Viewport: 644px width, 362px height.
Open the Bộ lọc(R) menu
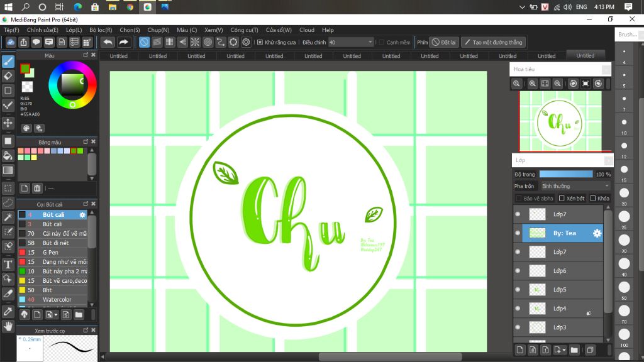[x=101, y=30]
